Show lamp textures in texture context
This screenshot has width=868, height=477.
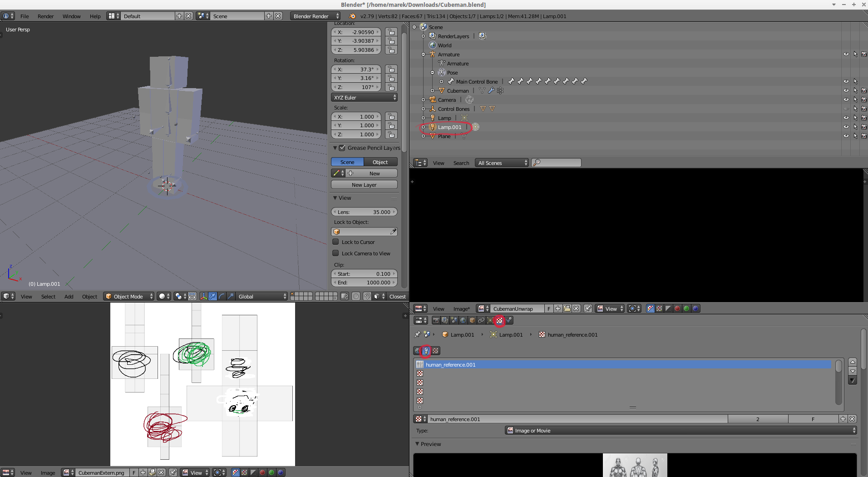tap(426, 351)
